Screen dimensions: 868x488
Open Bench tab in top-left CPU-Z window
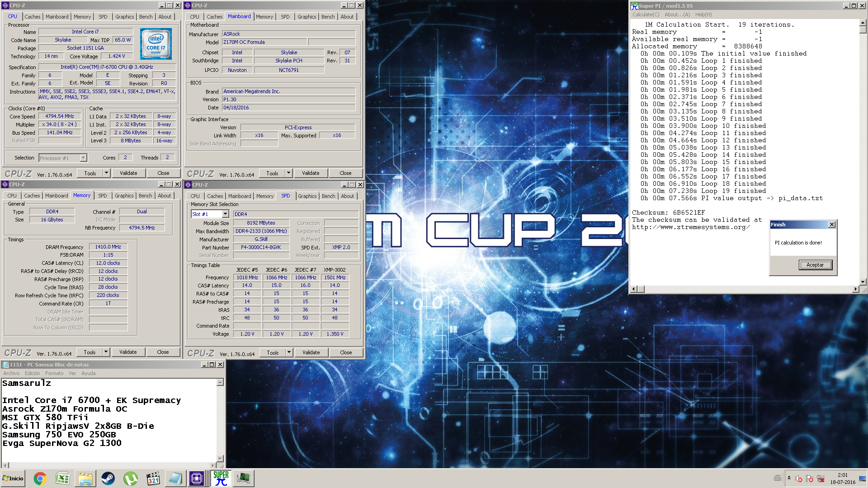pyautogui.click(x=146, y=17)
